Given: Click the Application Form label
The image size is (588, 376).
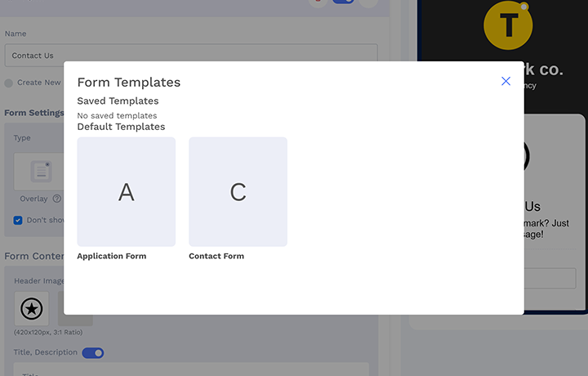Looking at the screenshot, I should pyautogui.click(x=112, y=256).
